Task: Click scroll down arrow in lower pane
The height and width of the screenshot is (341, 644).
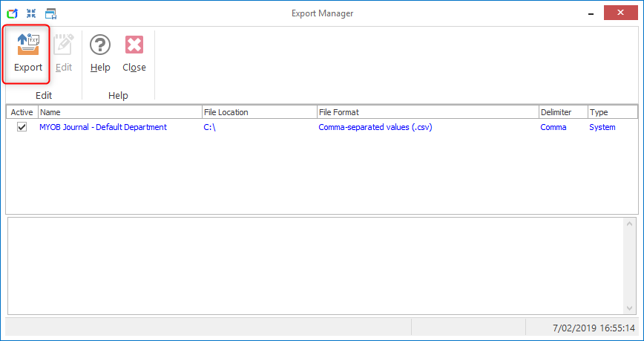Action: point(631,308)
